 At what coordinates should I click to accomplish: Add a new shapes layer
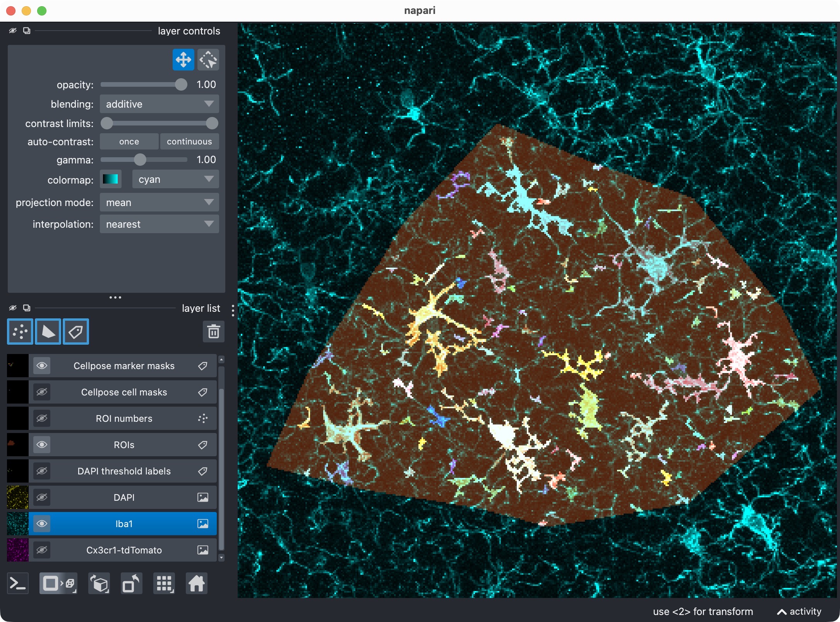[x=48, y=332]
